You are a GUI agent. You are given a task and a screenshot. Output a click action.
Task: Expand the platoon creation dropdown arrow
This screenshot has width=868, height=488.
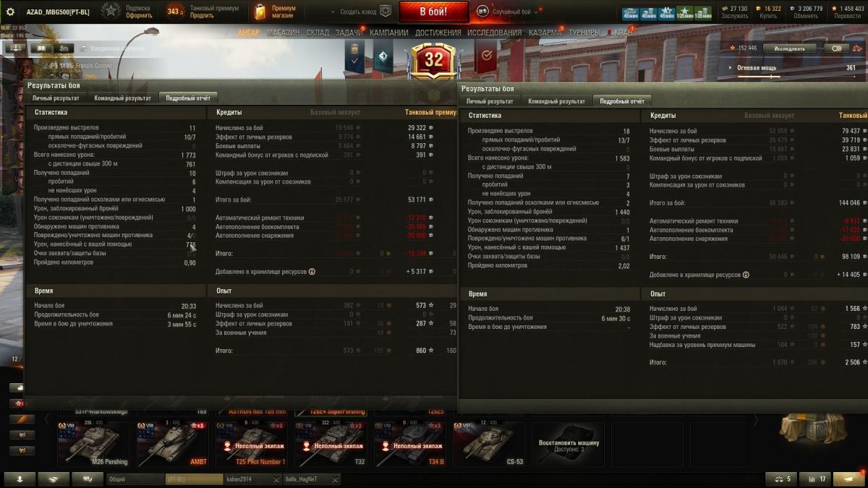[x=332, y=12]
